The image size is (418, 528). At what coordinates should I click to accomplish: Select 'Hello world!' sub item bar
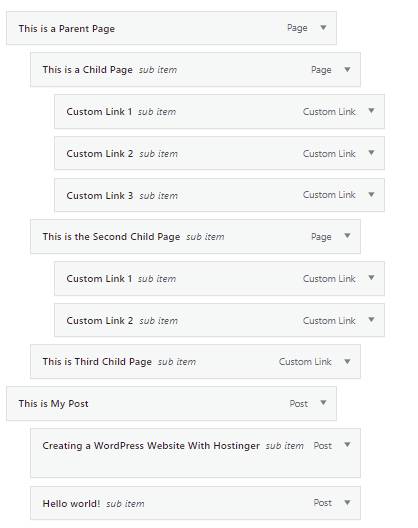click(195, 503)
